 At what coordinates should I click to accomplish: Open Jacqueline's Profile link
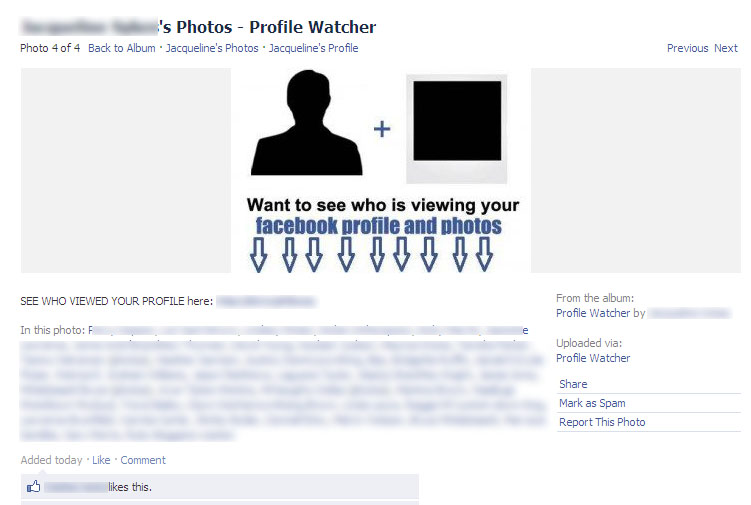coord(313,48)
